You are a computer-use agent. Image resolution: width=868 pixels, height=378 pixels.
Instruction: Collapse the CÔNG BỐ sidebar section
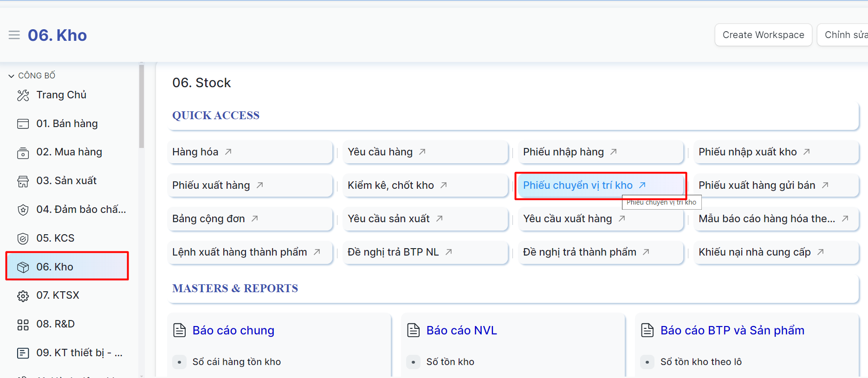(12, 76)
